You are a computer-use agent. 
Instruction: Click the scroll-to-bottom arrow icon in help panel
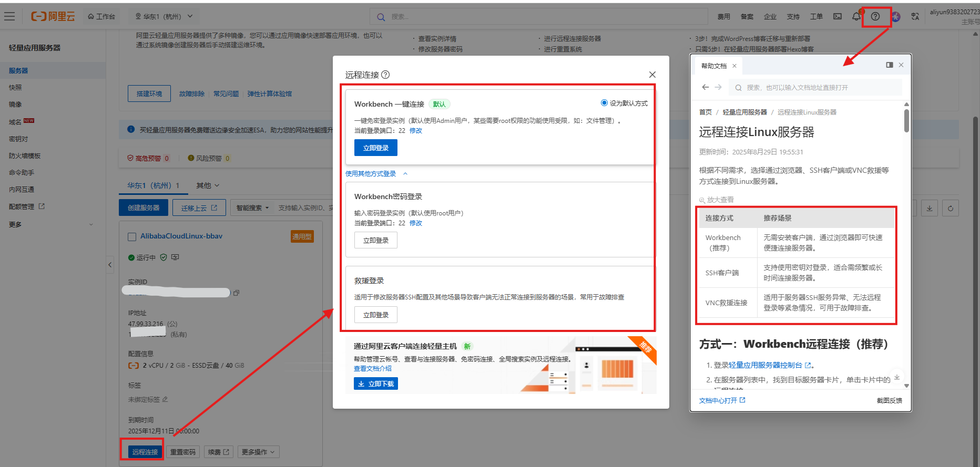click(897, 377)
